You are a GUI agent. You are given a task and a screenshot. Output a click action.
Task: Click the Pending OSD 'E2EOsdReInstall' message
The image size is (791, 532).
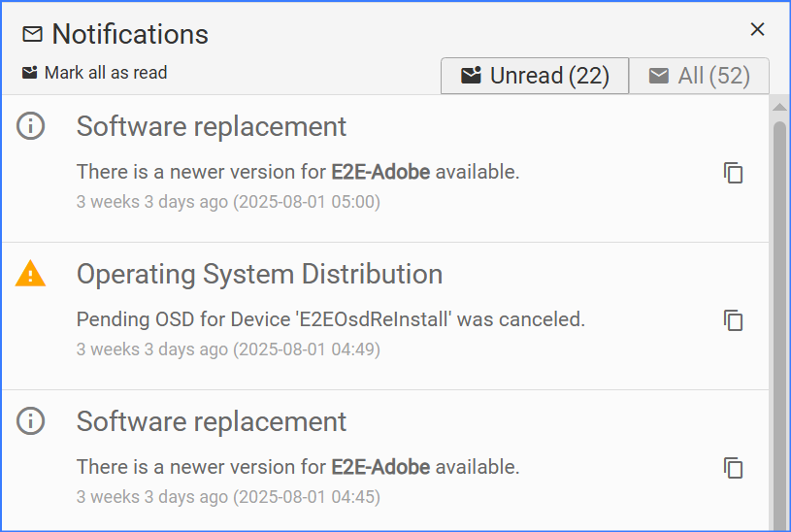[330, 319]
